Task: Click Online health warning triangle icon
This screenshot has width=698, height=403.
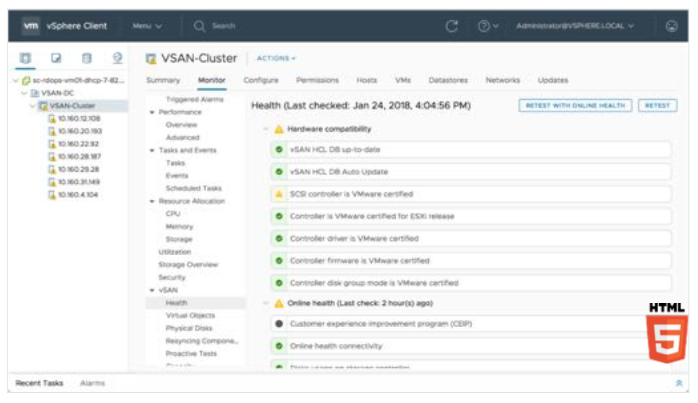Action: 279,303
